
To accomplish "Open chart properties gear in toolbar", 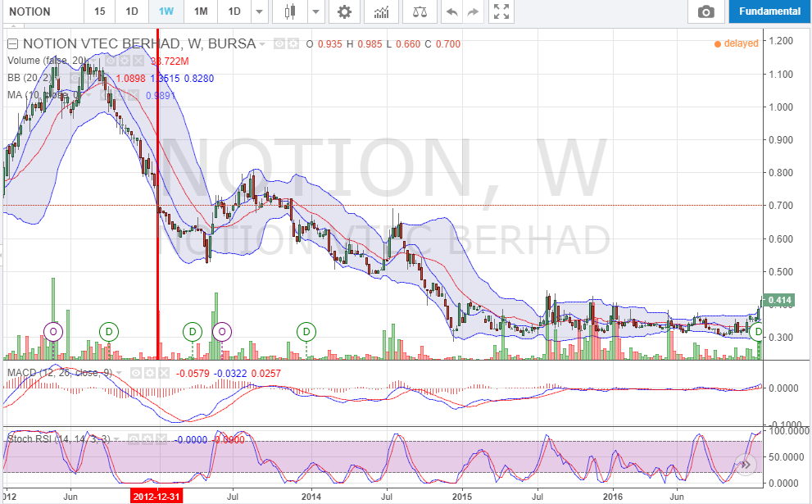I will (344, 11).
